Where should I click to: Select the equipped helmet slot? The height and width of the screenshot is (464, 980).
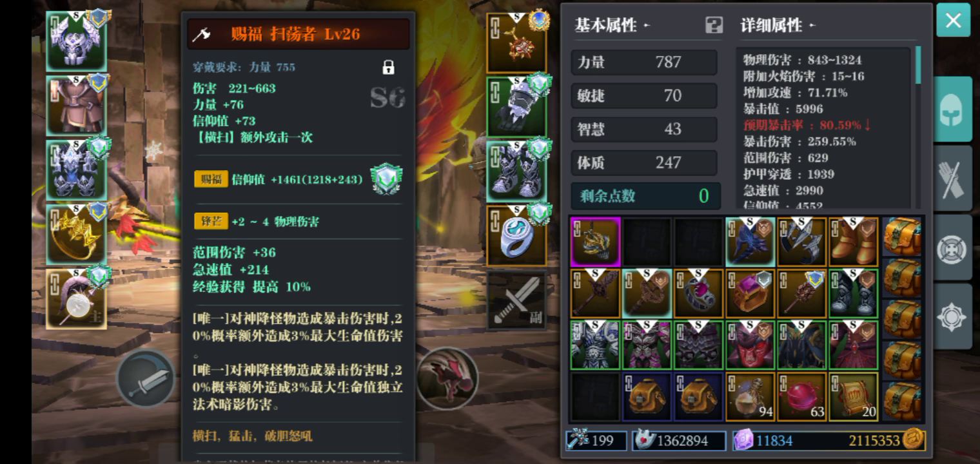[x=77, y=42]
